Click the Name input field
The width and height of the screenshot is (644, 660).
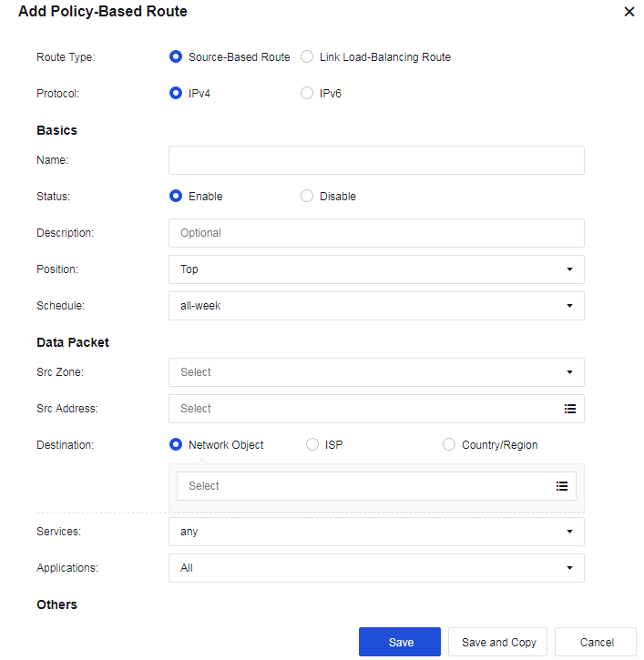click(x=376, y=160)
